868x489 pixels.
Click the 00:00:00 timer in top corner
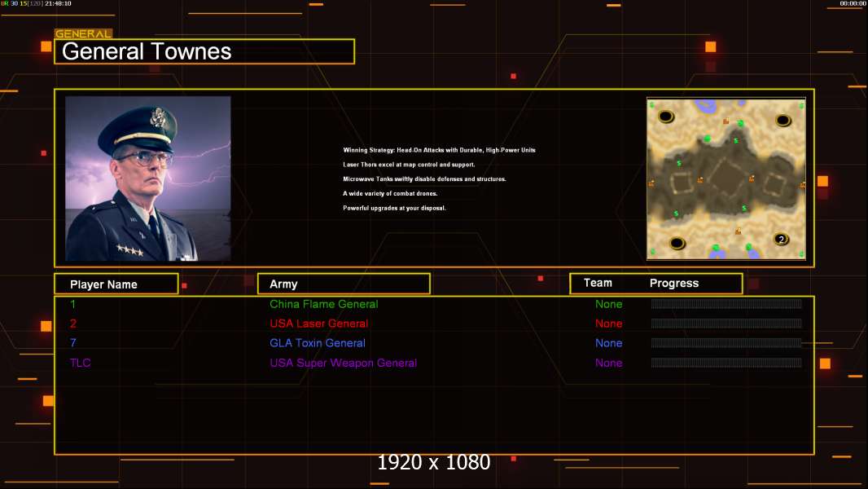tap(853, 3)
